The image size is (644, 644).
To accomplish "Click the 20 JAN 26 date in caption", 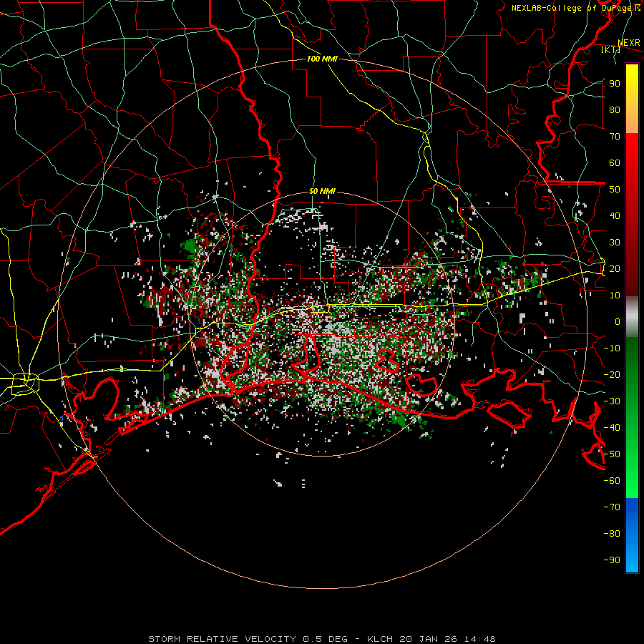I will (429, 639).
